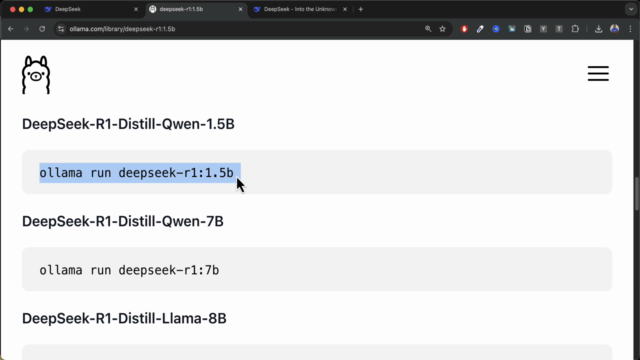
Task: Open the Chrome profile avatar
Action: coord(614,29)
